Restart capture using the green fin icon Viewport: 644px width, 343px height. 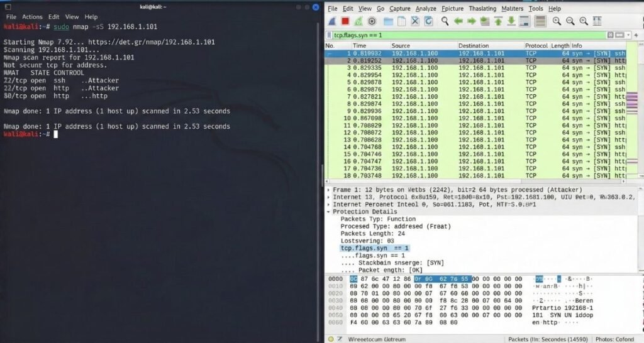(358, 21)
